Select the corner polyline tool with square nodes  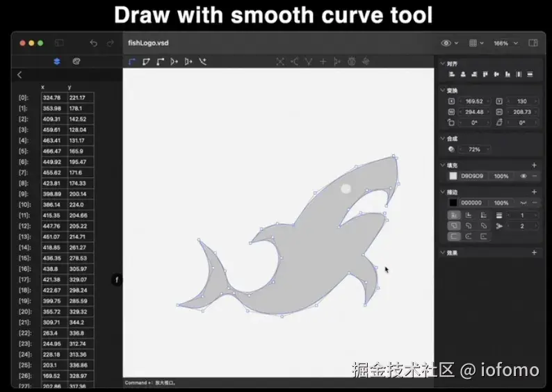160,62
